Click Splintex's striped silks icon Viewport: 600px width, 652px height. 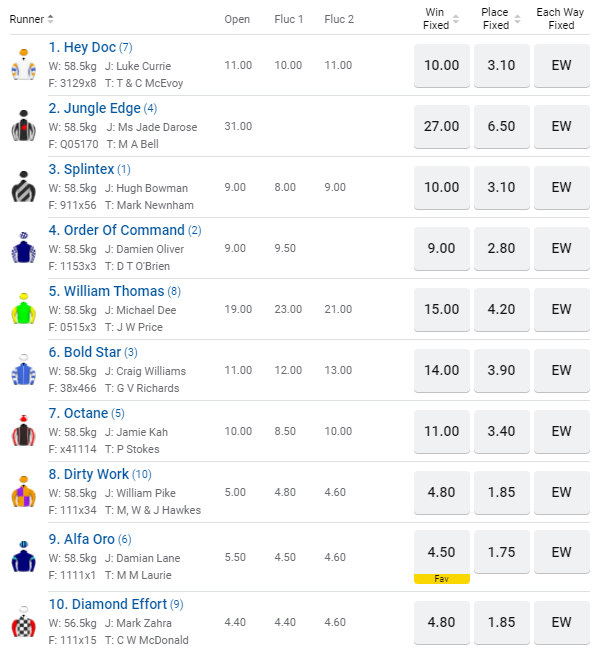point(24,187)
